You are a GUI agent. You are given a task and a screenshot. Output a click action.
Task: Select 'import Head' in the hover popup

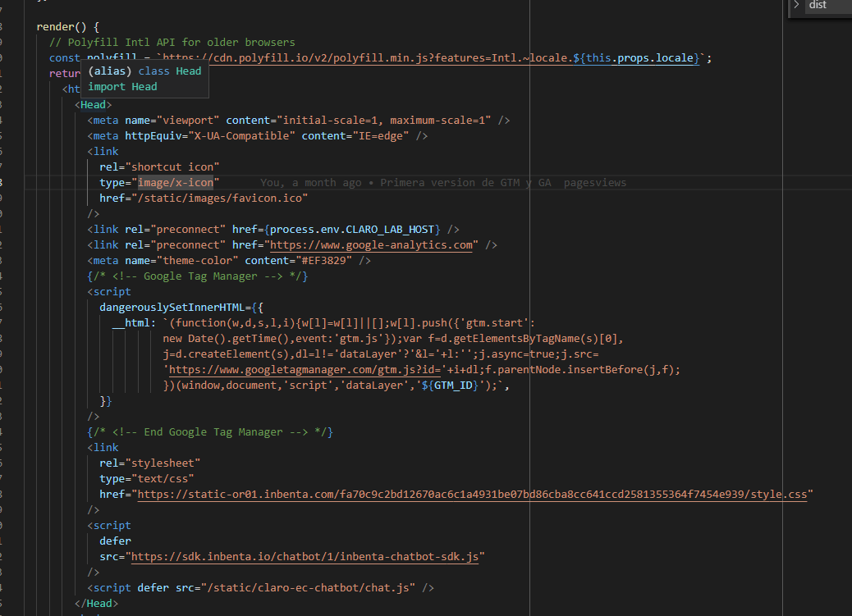pyautogui.click(x=125, y=86)
